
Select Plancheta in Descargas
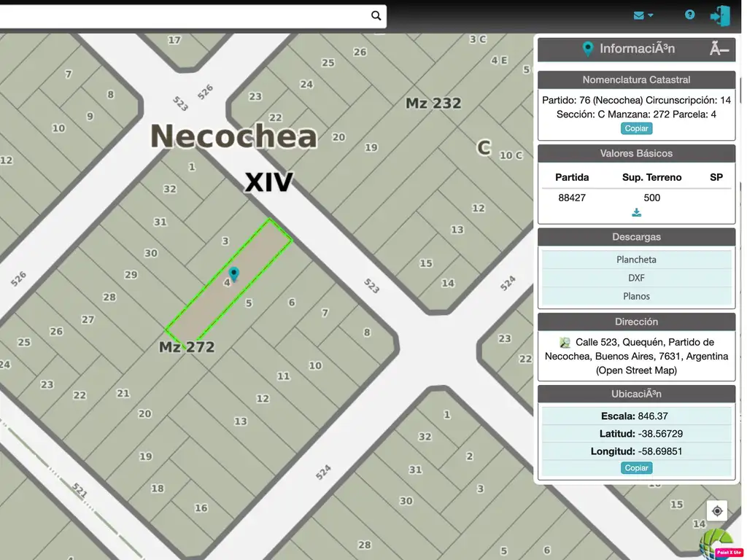pos(636,260)
